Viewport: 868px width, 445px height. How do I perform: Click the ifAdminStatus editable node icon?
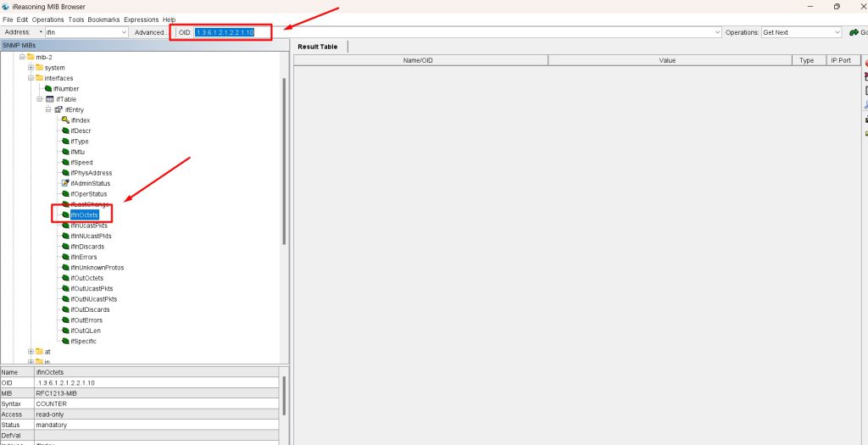pyautogui.click(x=64, y=183)
